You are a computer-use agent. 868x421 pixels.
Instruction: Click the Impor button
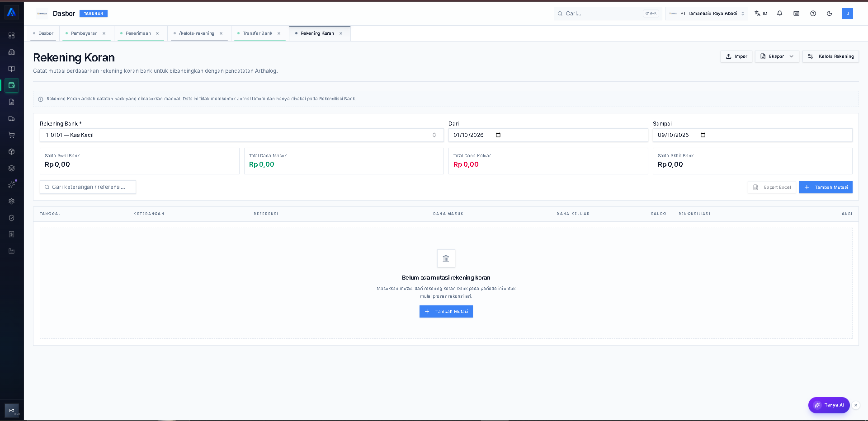[x=736, y=56]
